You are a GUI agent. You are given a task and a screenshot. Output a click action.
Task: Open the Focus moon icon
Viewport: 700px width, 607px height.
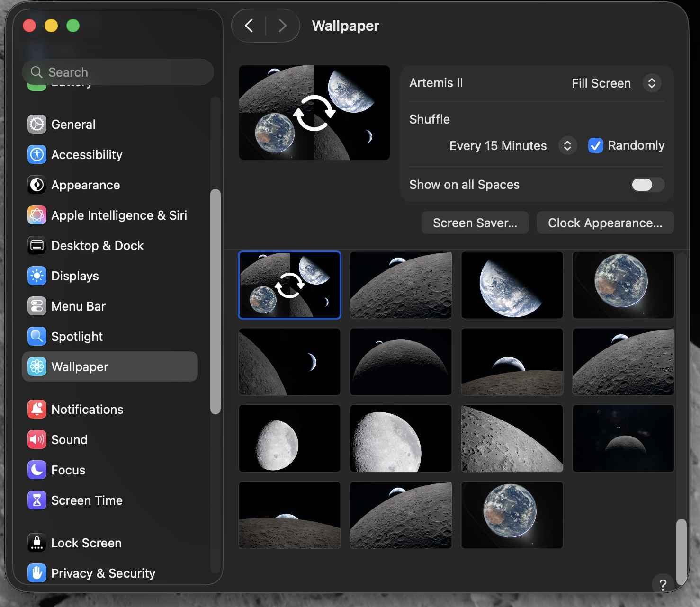[x=36, y=470]
